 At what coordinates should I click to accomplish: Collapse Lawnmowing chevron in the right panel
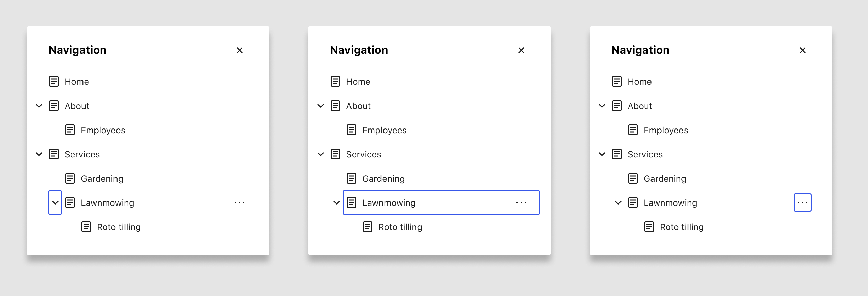point(618,202)
